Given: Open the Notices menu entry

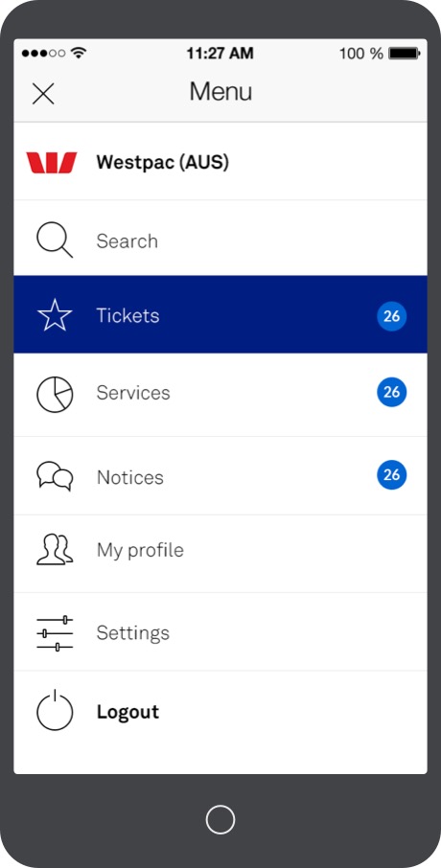Looking at the screenshot, I should tap(220, 475).
